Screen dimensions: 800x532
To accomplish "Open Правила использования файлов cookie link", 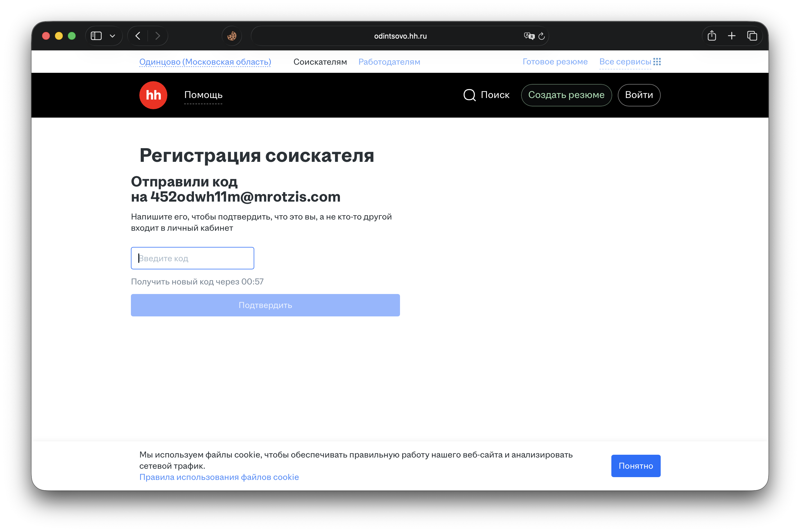I will click(x=219, y=477).
